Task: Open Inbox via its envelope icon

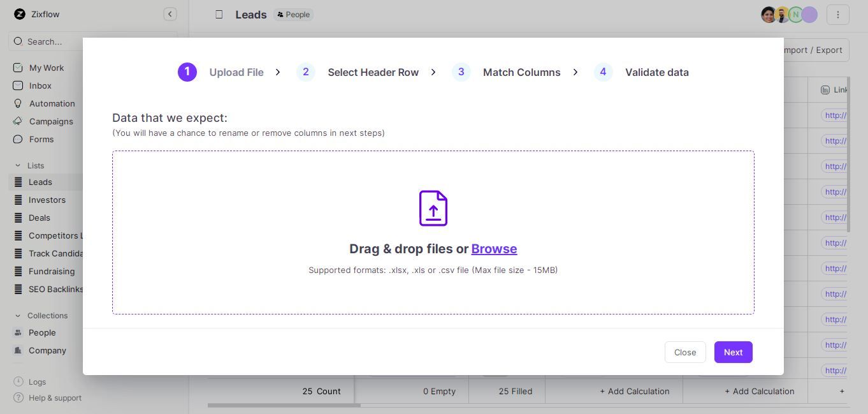Action: 17,85
